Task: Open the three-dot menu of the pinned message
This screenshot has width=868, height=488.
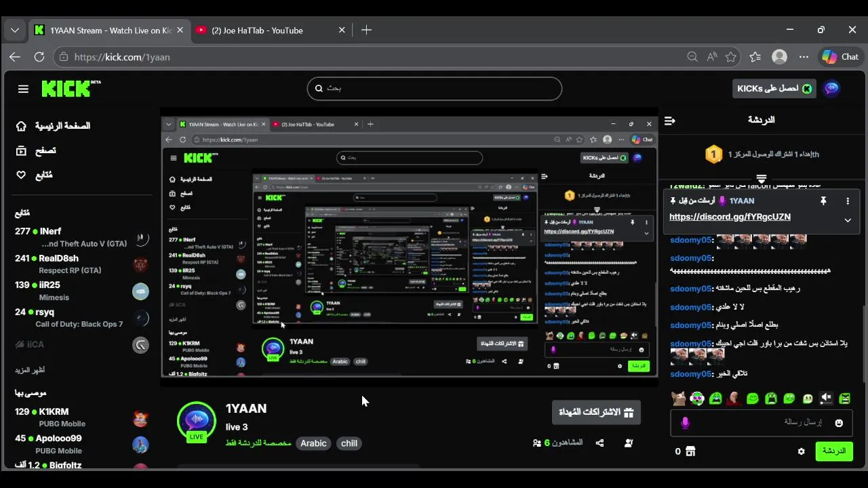Action: click(848, 201)
